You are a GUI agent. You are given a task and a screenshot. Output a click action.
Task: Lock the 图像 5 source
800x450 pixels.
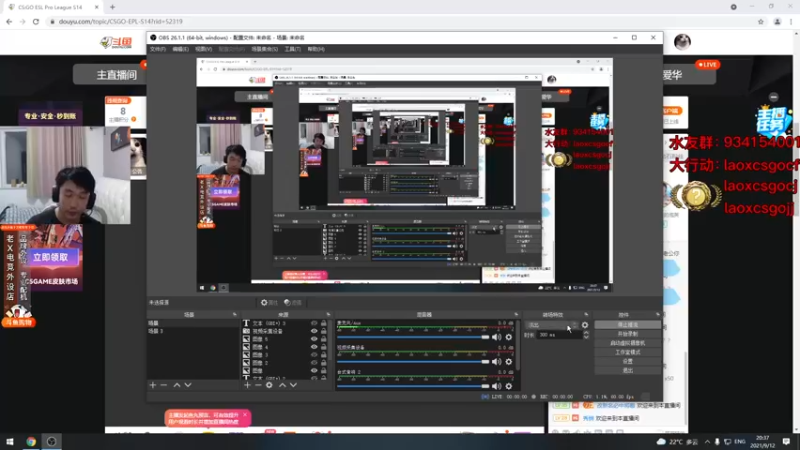tap(323, 339)
